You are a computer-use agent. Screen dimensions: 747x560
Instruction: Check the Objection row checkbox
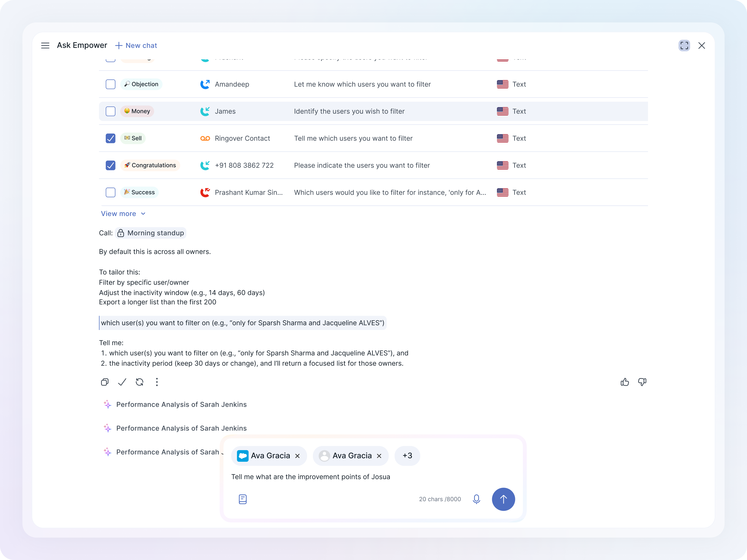coord(110,84)
